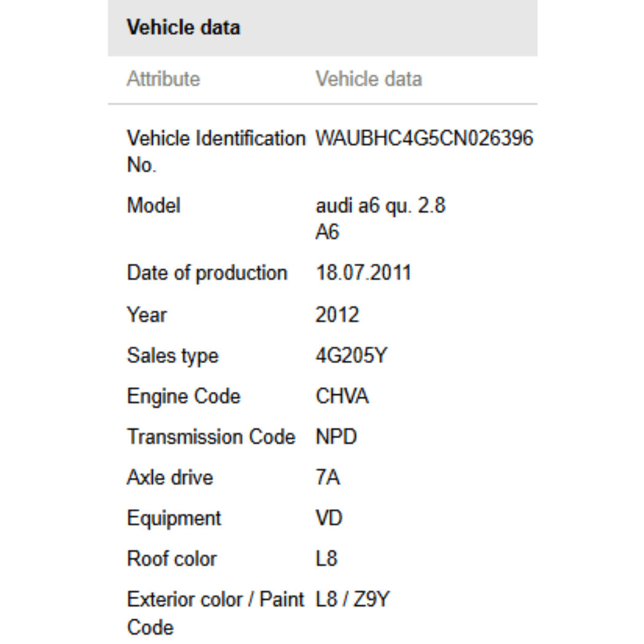Click the Vehicle data column header

pyautogui.click(x=369, y=79)
